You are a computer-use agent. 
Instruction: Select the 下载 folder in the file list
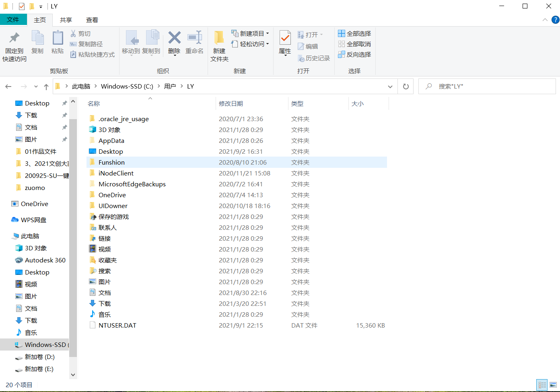coord(105,303)
